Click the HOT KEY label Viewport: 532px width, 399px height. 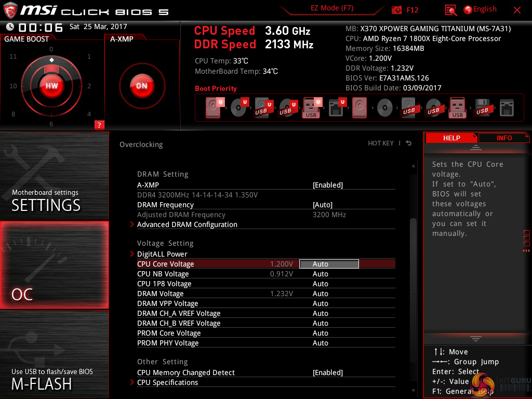[381, 143]
